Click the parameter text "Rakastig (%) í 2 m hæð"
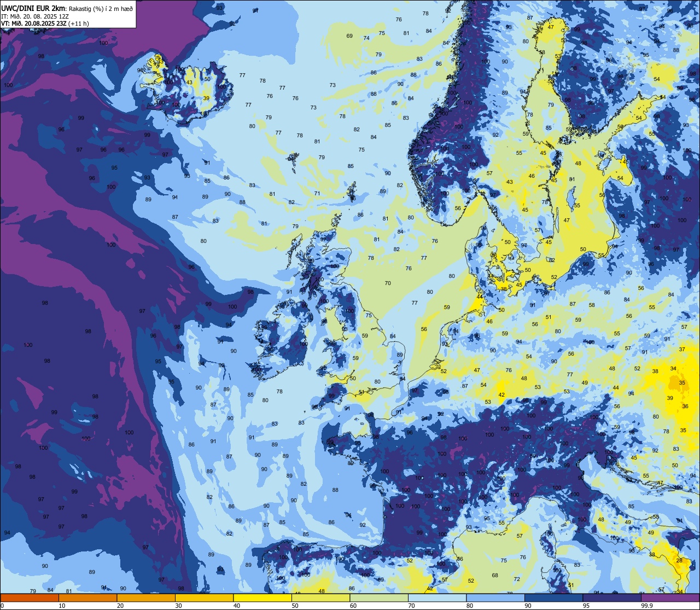Image resolution: width=700 pixels, height=610 pixels. (101, 8)
